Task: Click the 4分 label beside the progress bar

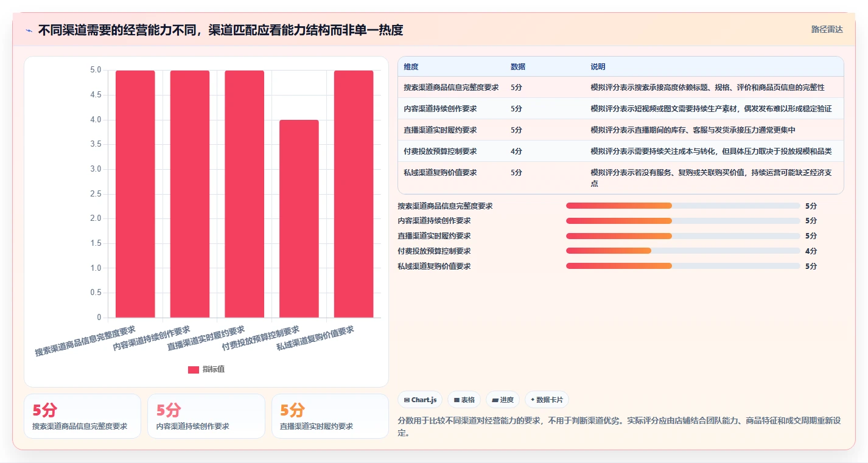Action: (811, 251)
